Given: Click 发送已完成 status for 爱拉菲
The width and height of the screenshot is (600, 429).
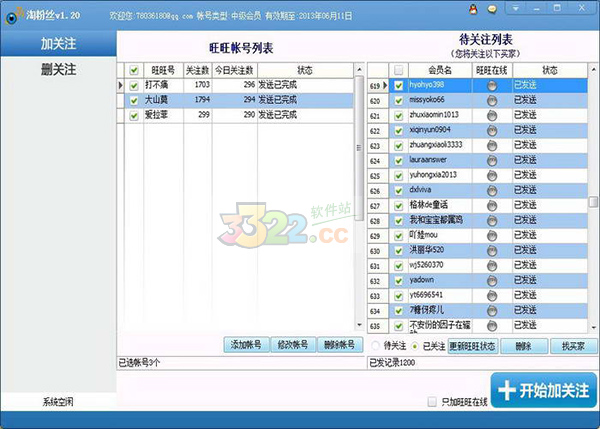Looking at the screenshot, I should [x=277, y=115].
